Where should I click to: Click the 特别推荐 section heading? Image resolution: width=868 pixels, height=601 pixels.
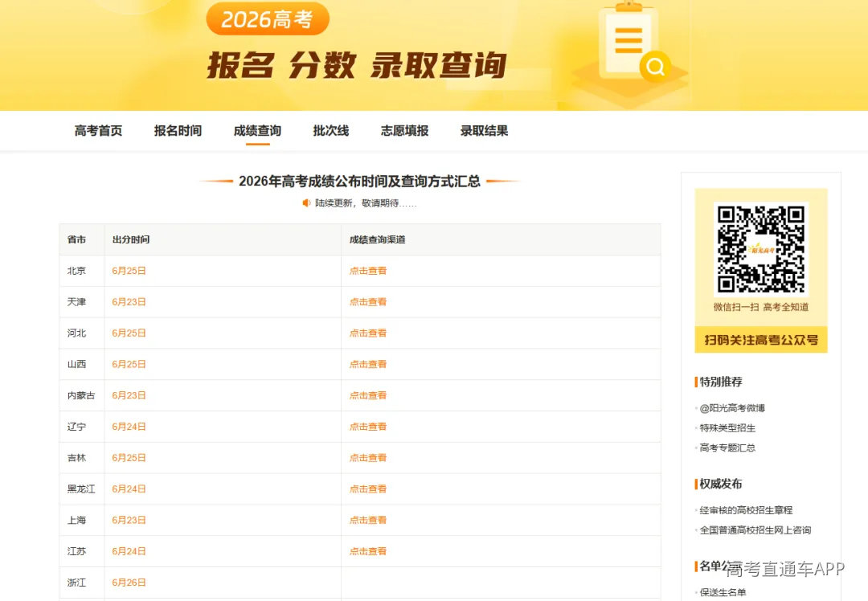coord(720,382)
